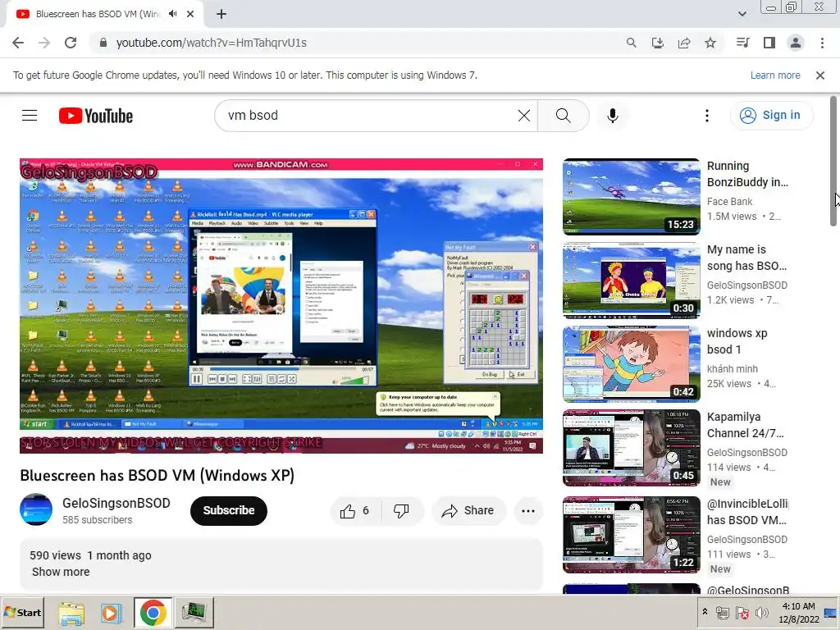Click the browser forward arrow
Viewport: 840px width, 630px height.
click(x=44, y=43)
